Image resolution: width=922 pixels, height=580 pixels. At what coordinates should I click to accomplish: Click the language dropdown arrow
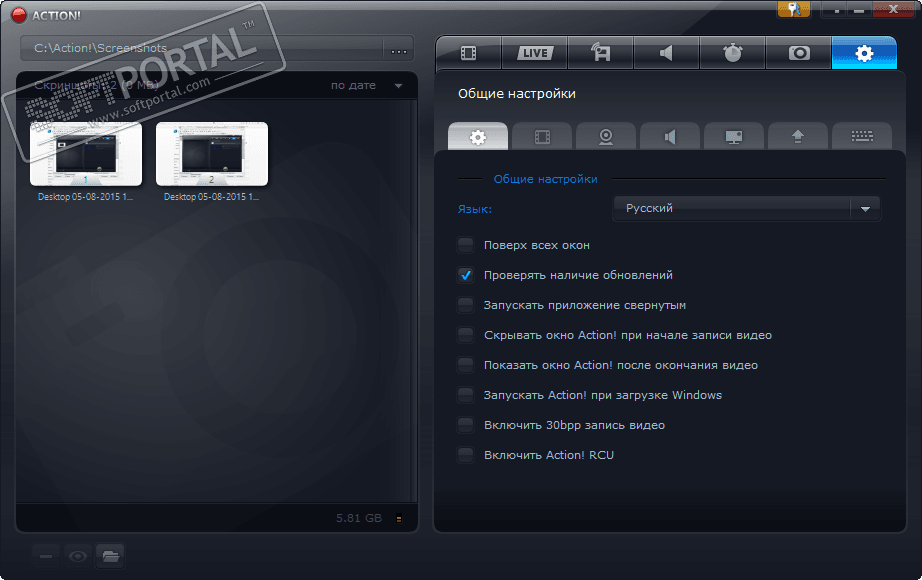click(x=865, y=209)
